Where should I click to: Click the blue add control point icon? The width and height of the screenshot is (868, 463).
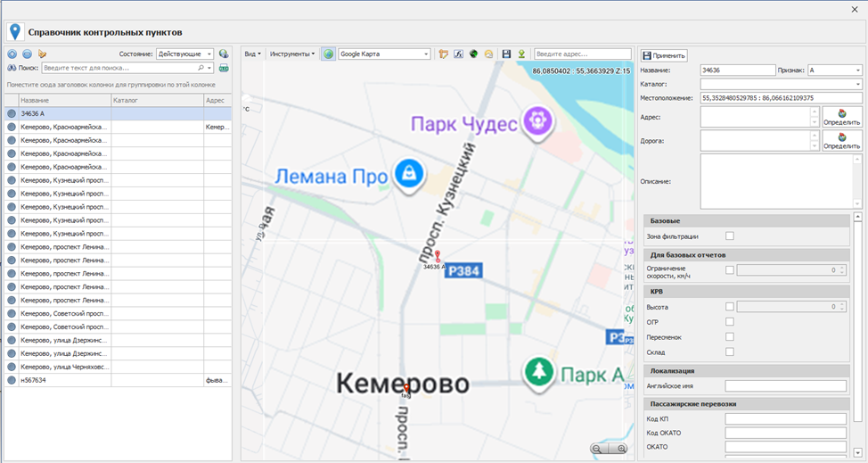click(12, 54)
